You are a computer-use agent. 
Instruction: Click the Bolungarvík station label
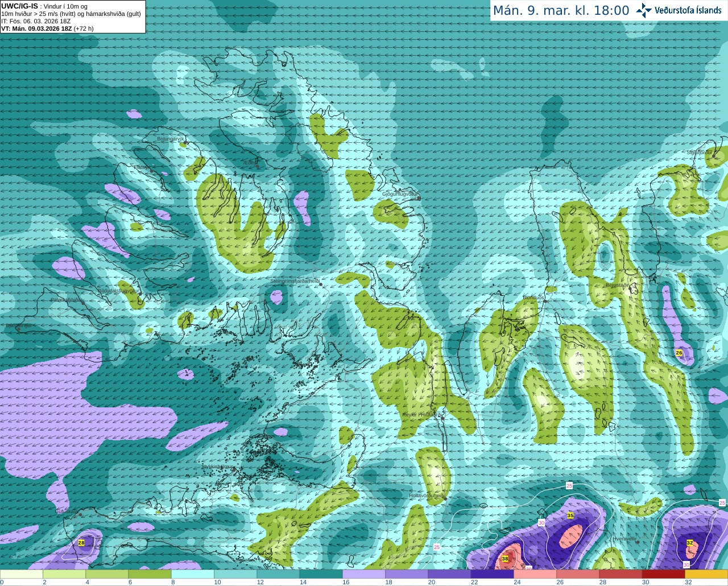[x=171, y=139]
